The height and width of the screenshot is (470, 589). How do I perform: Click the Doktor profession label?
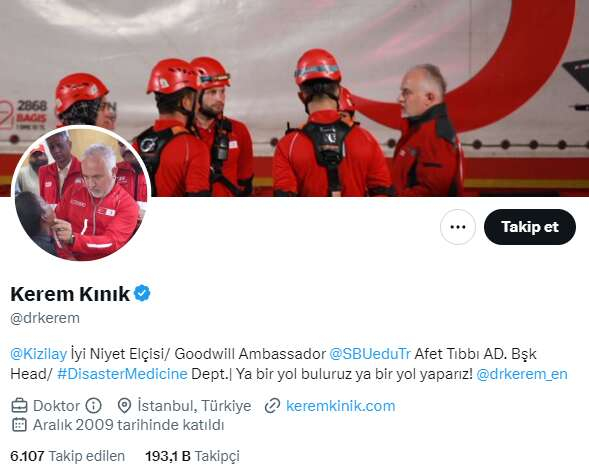(56, 406)
